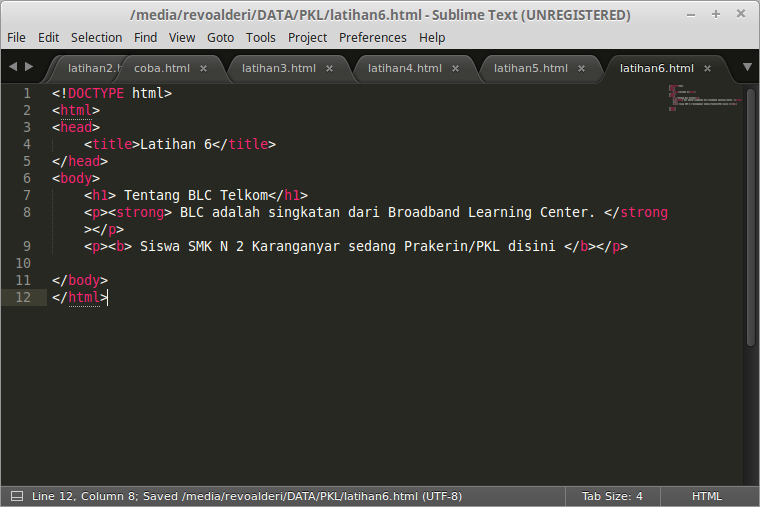This screenshot has height=507, width=760.
Task: Click line number 10 in the gutter
Action: (23, 263)
